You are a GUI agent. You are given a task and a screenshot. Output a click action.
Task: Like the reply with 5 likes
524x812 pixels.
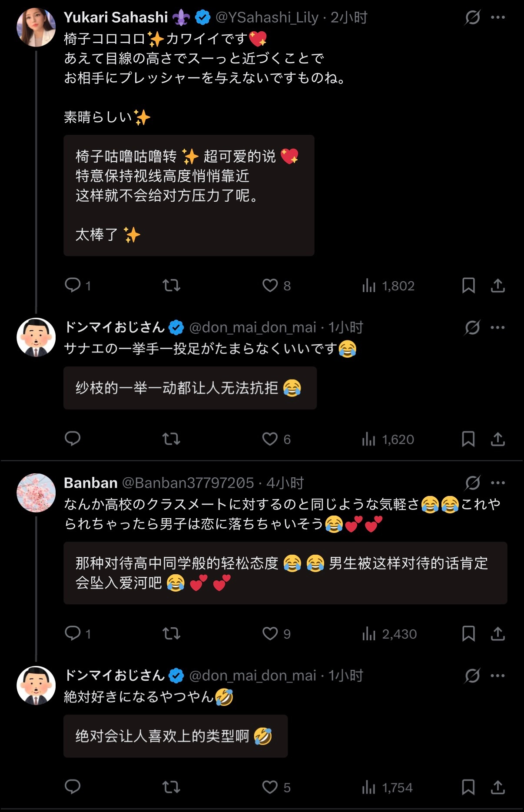click(x=276, y=787)
